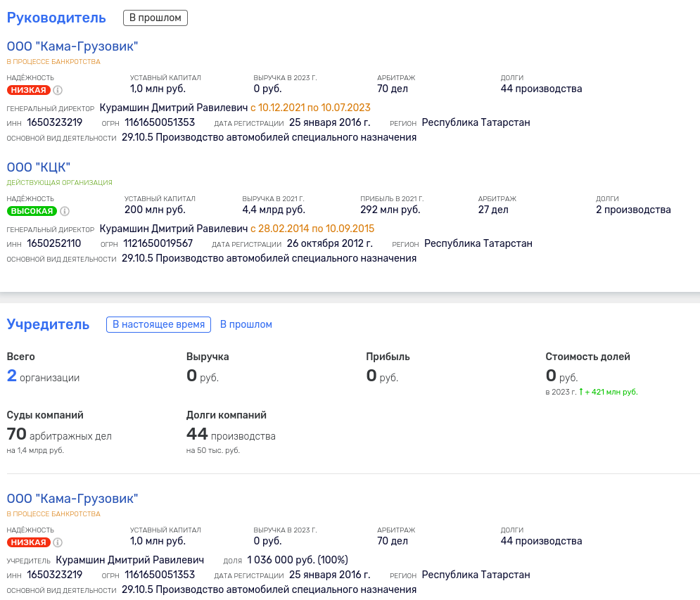700x600 pixels.
Task: Click "25 января 2016 г." in Учредитель section
Action: click(330, 575)
